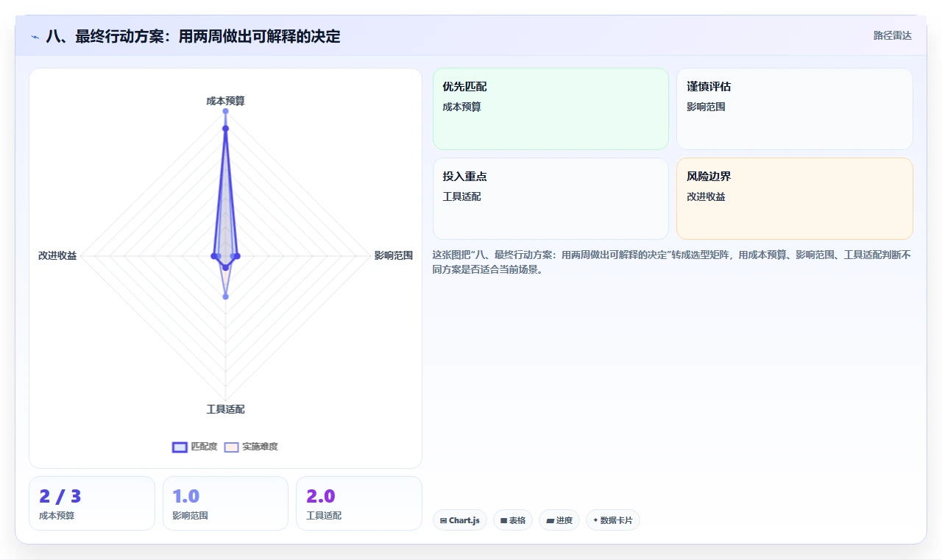Click the 2 / 3 成本预算 stat card
The width and height of the screenshot is (942, 560).
tap(92, 503)
